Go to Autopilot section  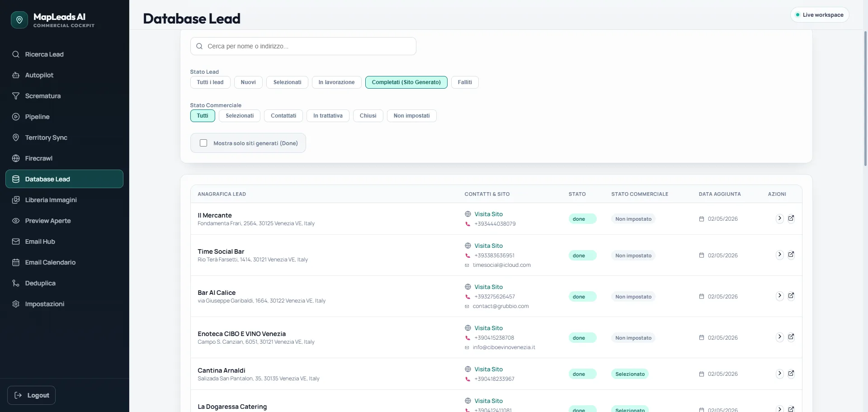64,75
